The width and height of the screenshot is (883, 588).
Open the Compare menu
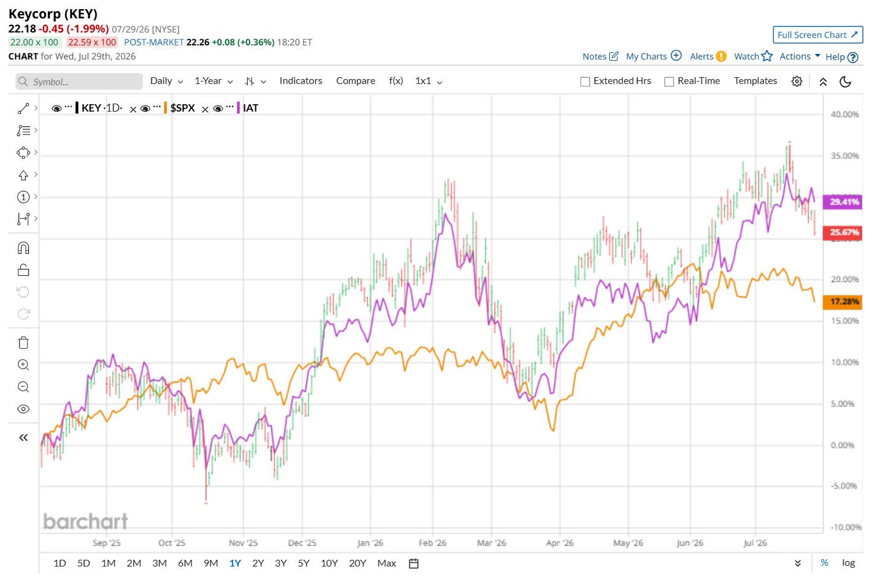(x=355, y=81)
